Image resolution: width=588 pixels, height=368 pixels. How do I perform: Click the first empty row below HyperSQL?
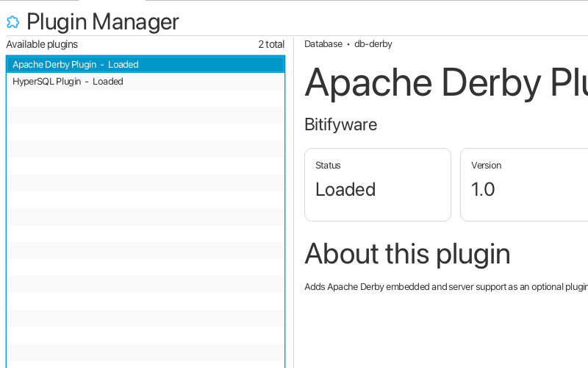(x=145, y=99)
